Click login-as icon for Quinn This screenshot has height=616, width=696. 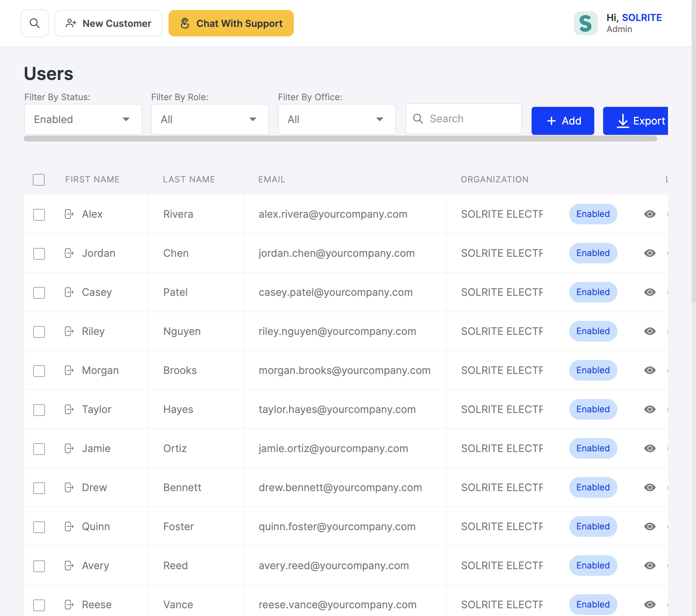click(69, 526)
